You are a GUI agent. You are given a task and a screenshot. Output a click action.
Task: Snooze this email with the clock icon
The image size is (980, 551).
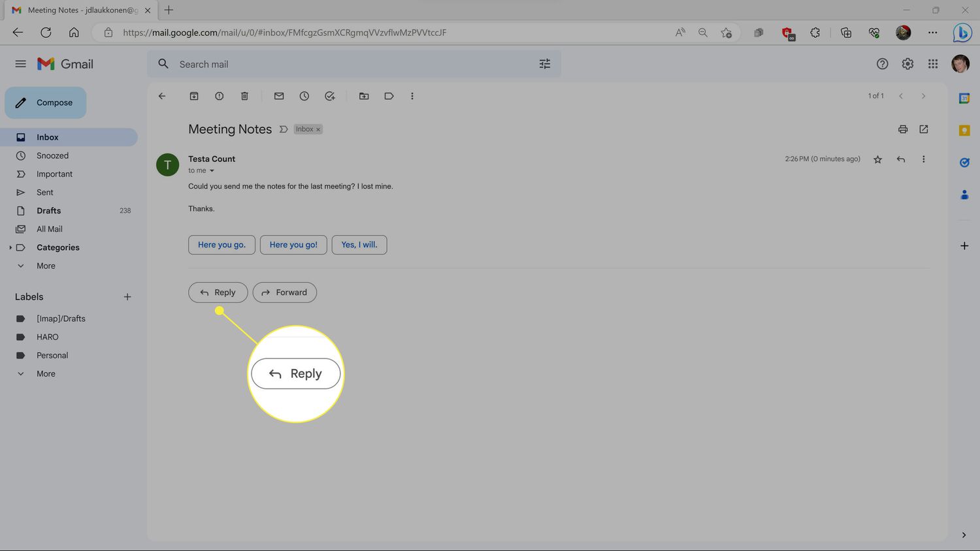[x=304, y=96]
